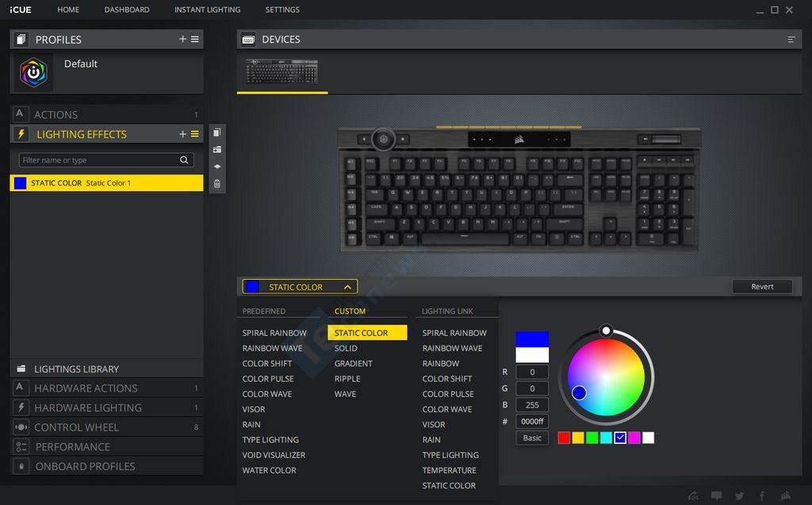Screen dimensions: 812x505
Task: Open the Twitter icon in the footer
Action: (739, 495)
